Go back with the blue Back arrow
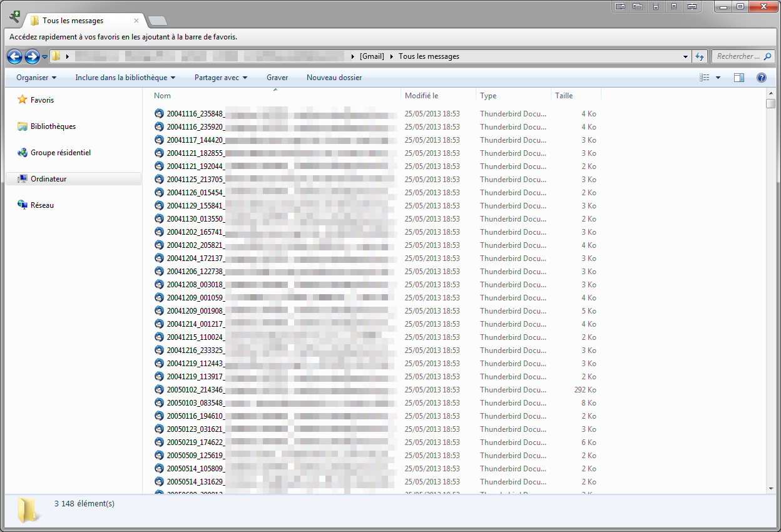 (x=14, y=56)
